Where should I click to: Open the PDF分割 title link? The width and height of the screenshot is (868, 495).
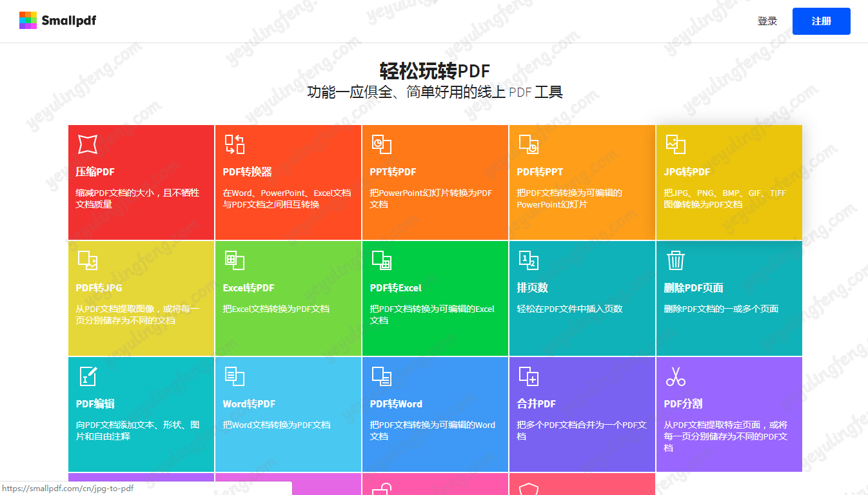683,404
